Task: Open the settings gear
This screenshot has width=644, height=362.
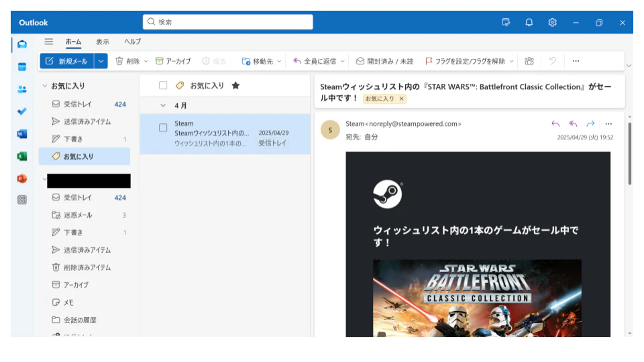Action: point(552,22)
